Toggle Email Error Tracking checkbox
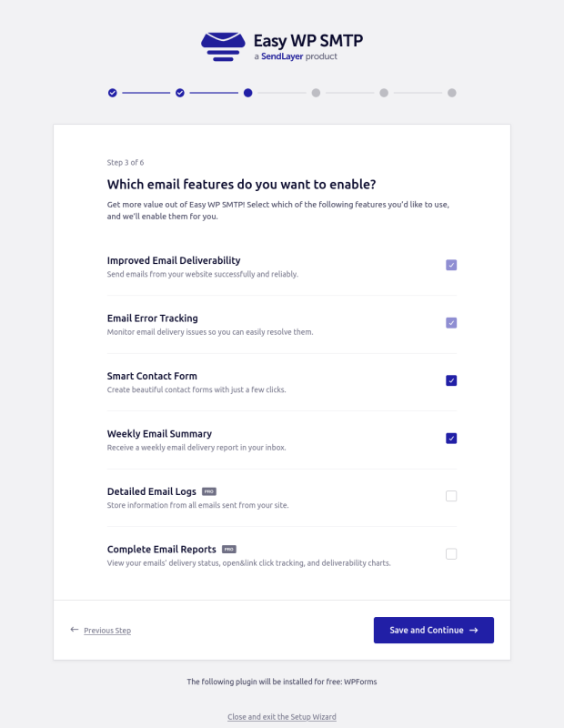Screen dimensions: 564x728 (451, 323)
